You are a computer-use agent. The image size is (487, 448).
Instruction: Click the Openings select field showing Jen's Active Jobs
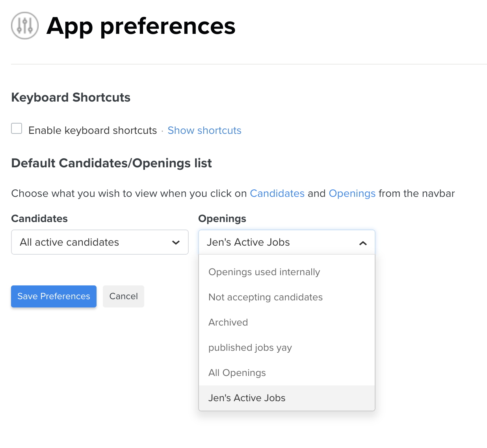pos(276,242)
